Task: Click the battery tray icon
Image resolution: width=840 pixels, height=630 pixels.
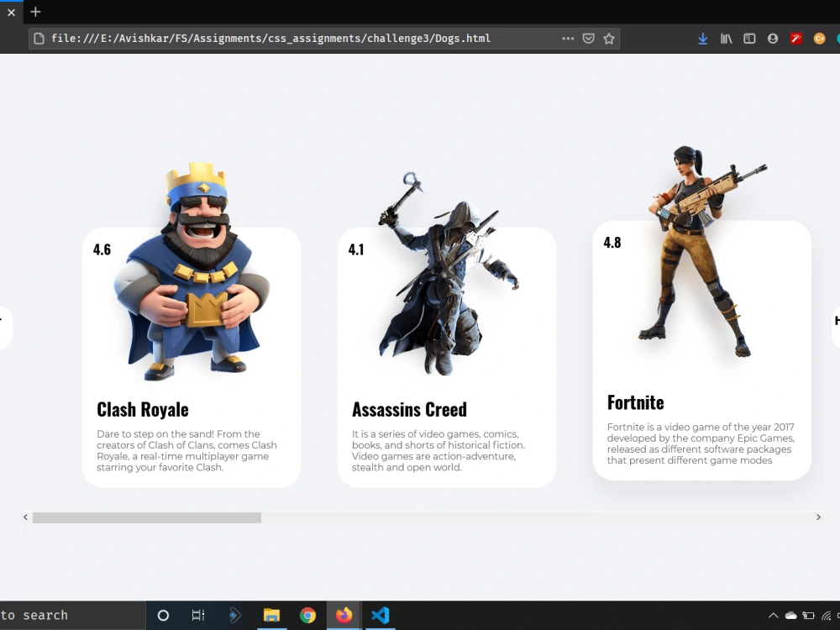Action: tap(808, 616)
